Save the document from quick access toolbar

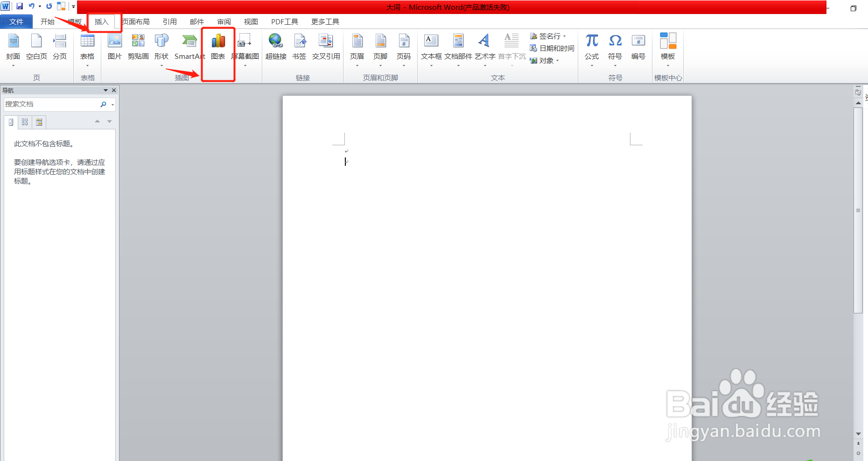(x=20, y=7)
